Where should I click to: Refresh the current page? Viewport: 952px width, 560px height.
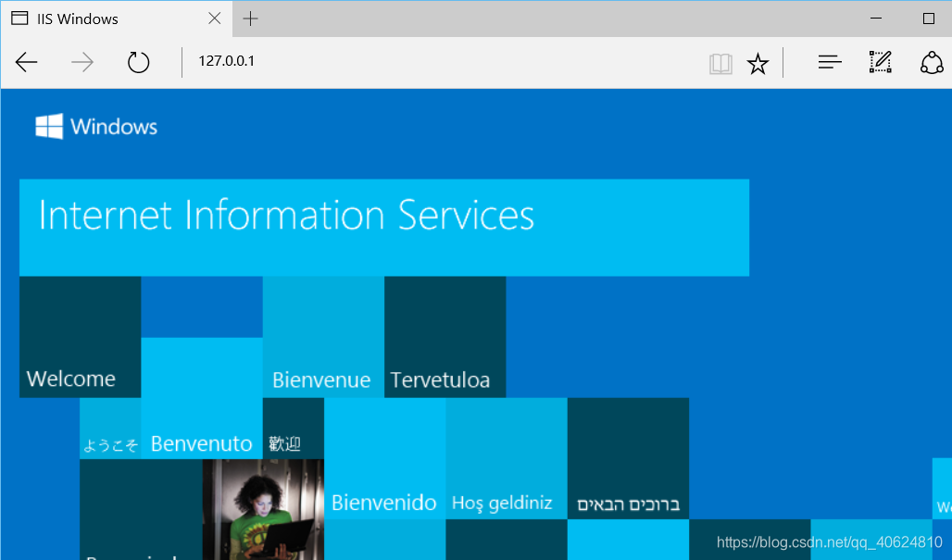click(138, 62)
